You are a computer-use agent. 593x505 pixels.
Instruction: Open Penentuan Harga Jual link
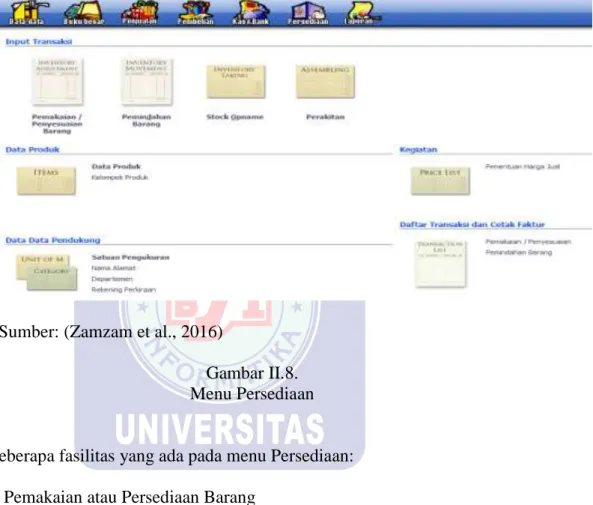point(523,166)
